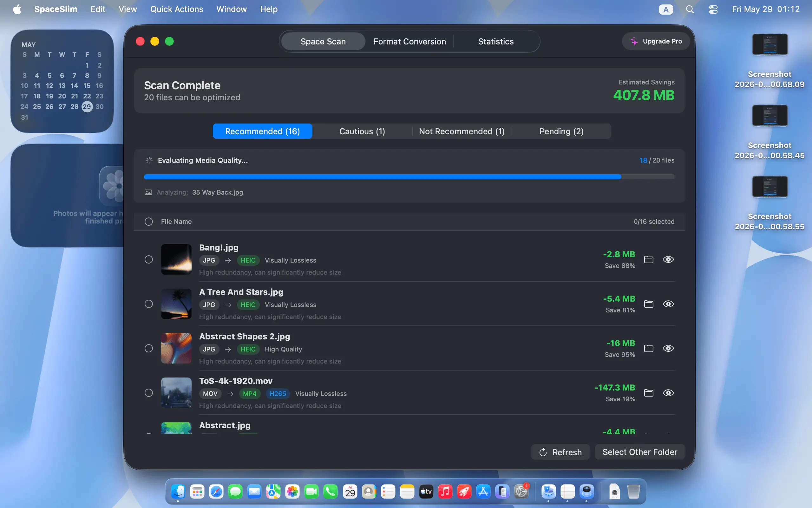Open the folder icon for ToS-4k-1920.mov
This screenshot has height=508, width=812.
[649, 393]
